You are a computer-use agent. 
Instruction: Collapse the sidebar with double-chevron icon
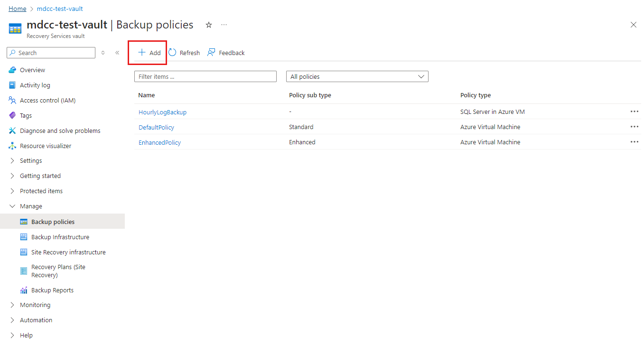[117, 53]
